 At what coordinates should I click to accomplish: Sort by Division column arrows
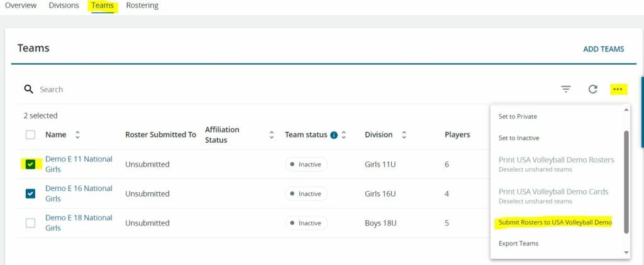point(404,135)
